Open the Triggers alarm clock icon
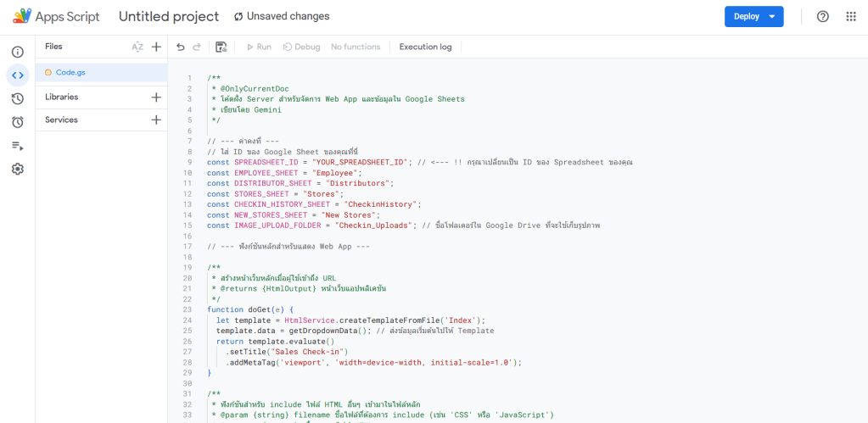Image resolution: width=868 pixels, height=423 pixels. 17,122
